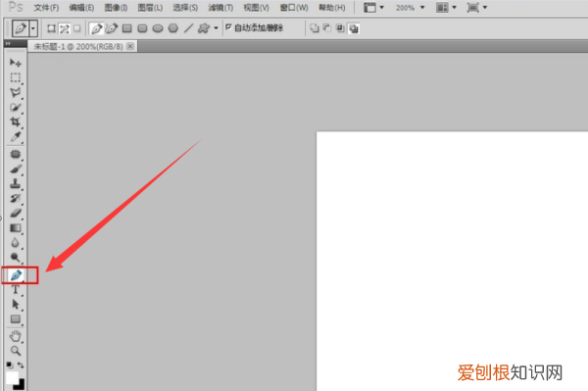
Task: Choose Rectangle tool in options bar
Action: 127,28
